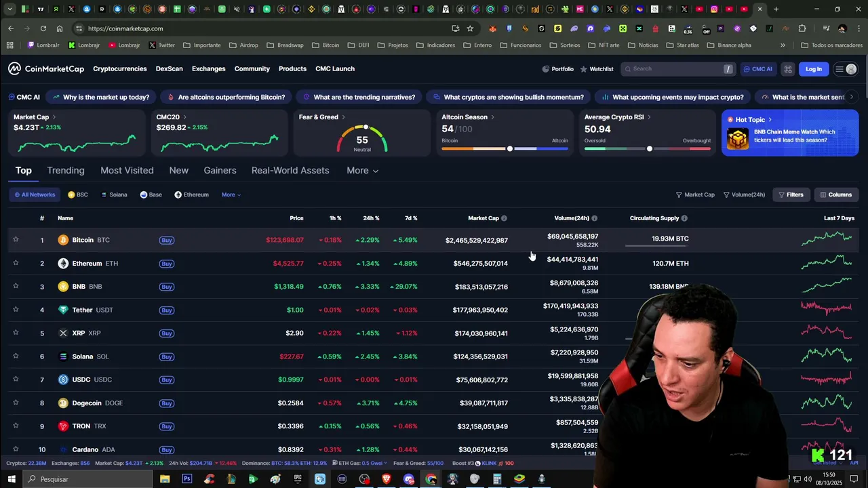Click Buy button for Bitcoin
Image resolution: width=868 pixels, height=488 pixels.
point(166,240)
